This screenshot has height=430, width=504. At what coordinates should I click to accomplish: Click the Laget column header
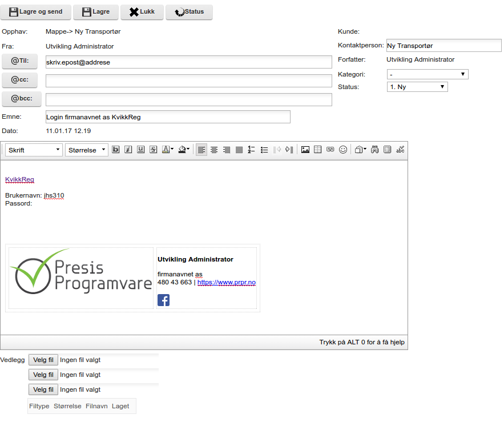coord(120,406)
